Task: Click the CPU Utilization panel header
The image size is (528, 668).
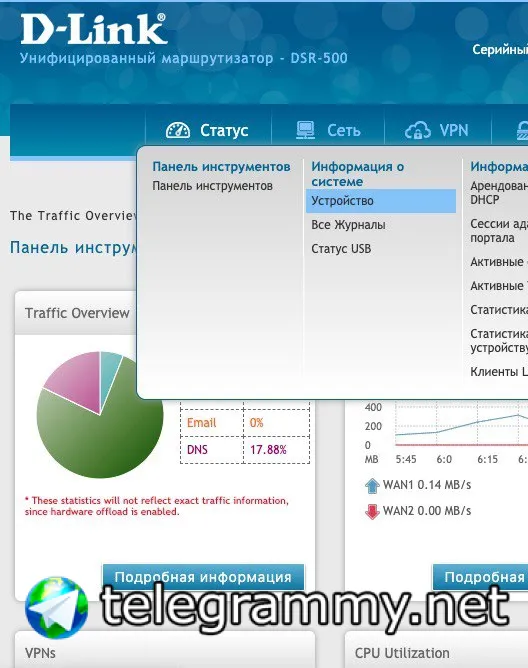Action: pyautogui.click(x=436, y=652)
